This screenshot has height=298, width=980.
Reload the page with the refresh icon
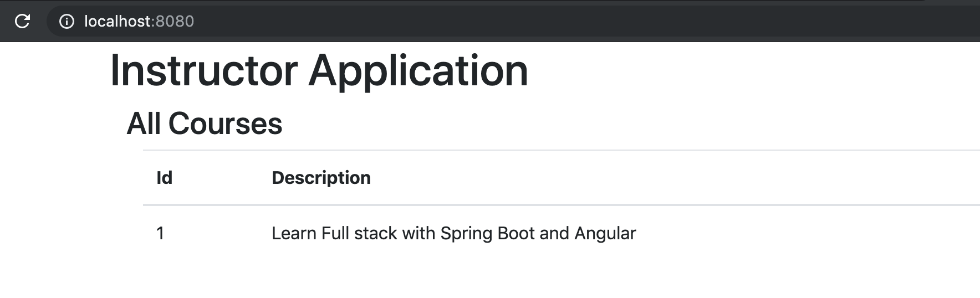pos(22,21)
